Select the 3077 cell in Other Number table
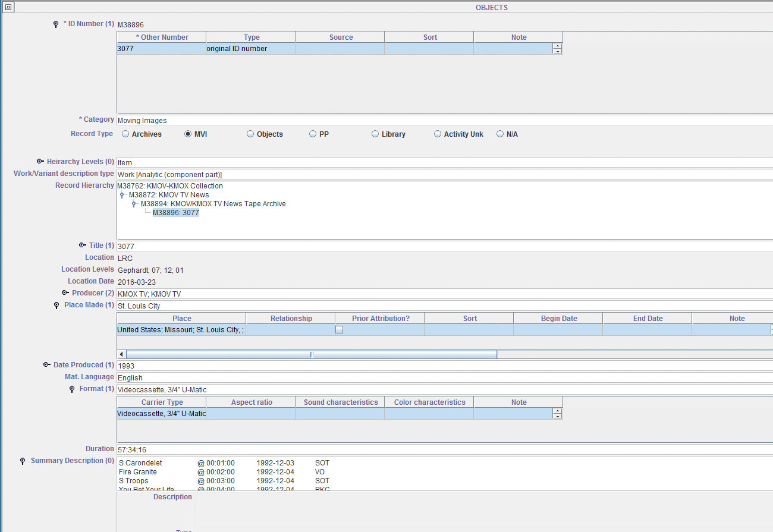 tap(162, 49)
